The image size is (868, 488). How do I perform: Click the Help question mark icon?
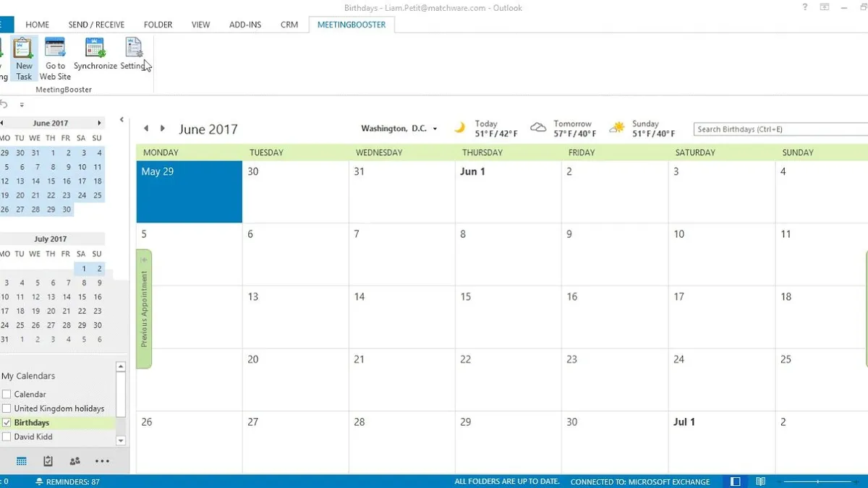(x=805, y=7)
